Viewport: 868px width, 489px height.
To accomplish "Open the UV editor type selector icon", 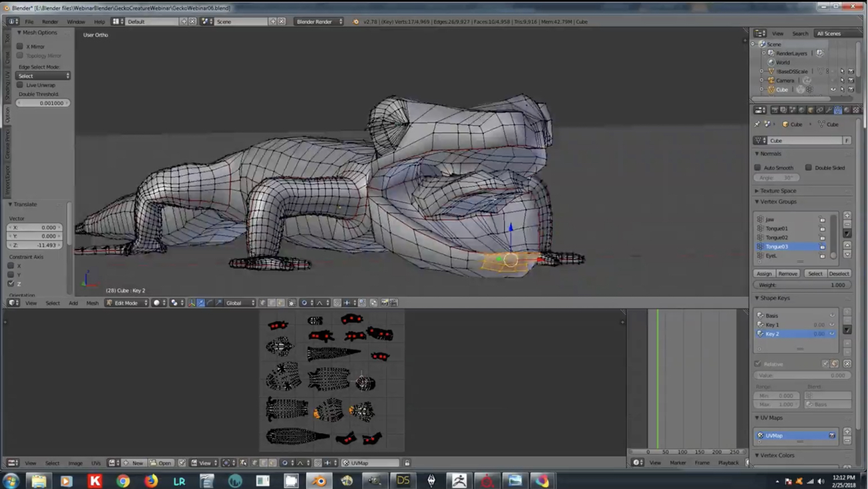I will (12, 462).
